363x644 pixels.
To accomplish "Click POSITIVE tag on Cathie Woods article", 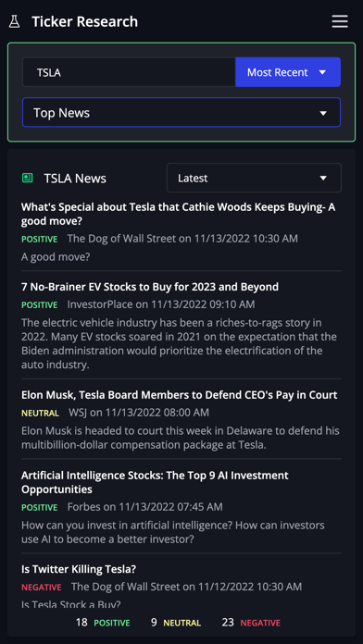I will 40,239.
